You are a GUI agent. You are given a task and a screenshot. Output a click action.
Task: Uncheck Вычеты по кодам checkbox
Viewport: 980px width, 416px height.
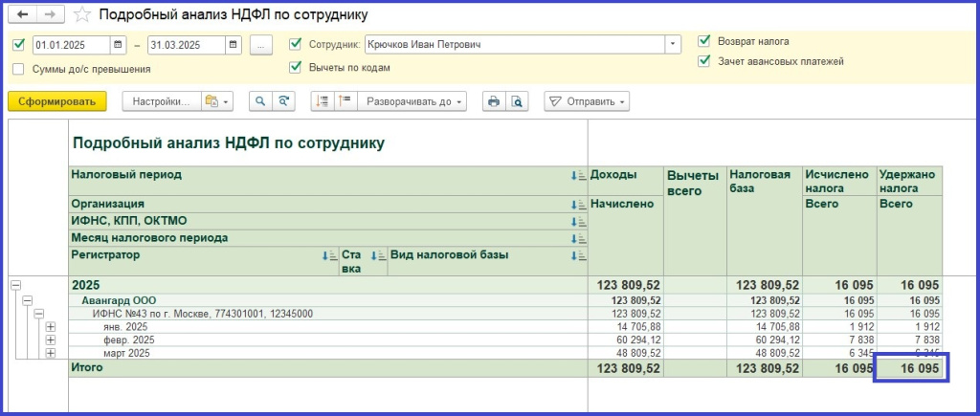tap(295, 68)
